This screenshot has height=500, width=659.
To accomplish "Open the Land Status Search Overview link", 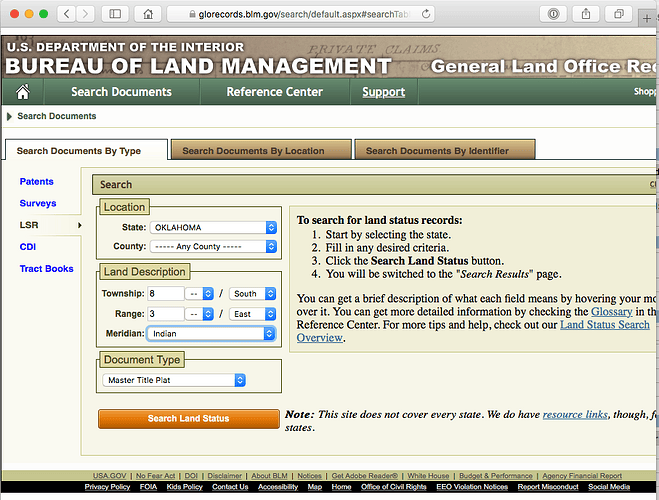I will (605, 325).
